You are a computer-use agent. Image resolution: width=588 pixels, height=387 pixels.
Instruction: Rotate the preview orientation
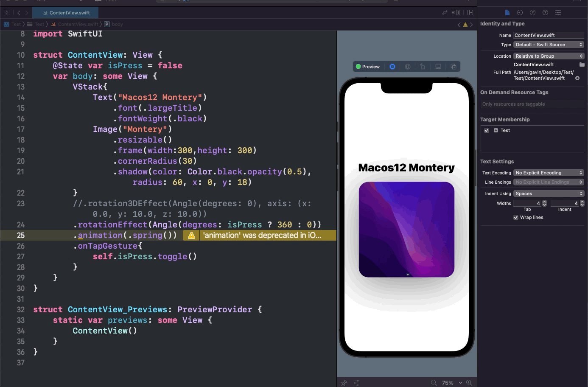423,67
